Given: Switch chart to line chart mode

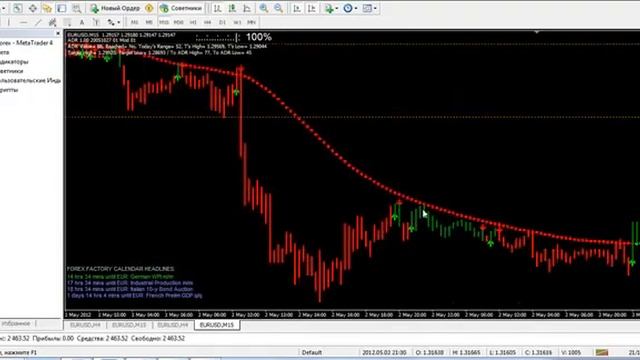Looking at the screenshot, I should 247,8.
